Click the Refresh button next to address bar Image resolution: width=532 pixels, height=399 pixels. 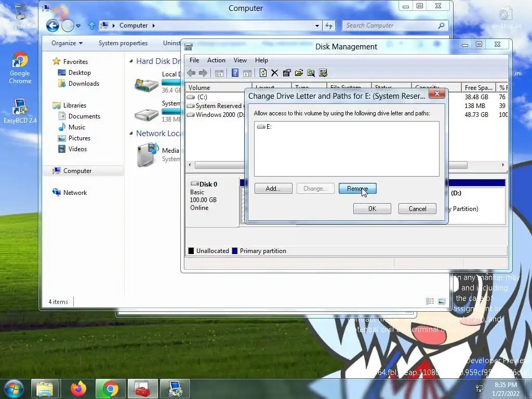click(329, 26)
